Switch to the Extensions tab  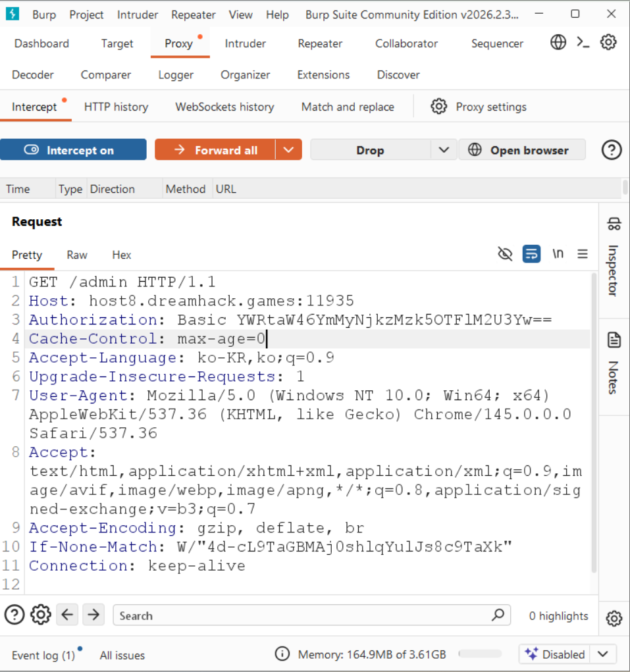tap(323, 74)
